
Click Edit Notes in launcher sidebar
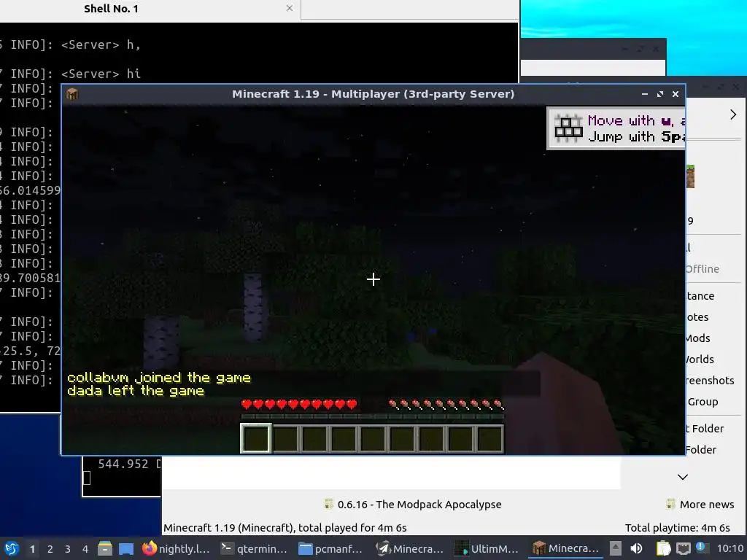coord(698,317)
